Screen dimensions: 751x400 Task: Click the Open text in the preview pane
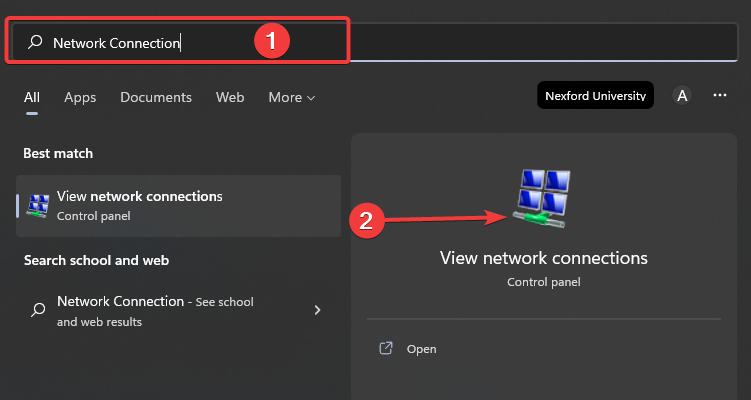pyautogui.click(x=422, y=349)
